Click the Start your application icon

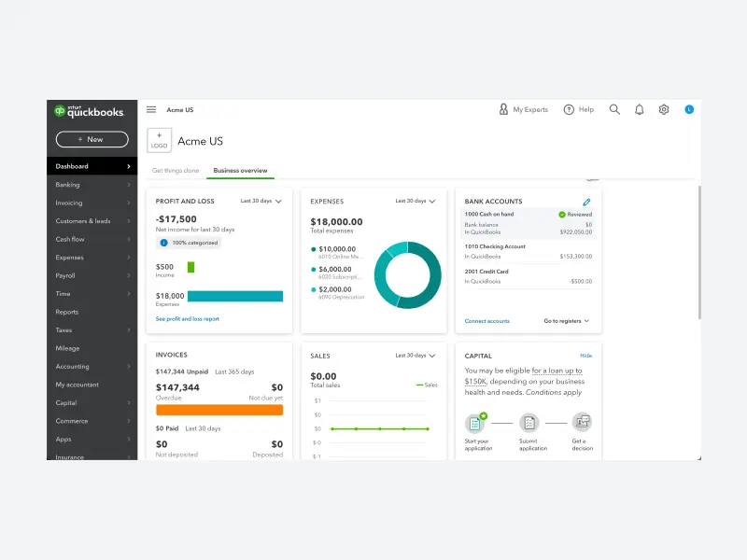(x=475, y=423)
